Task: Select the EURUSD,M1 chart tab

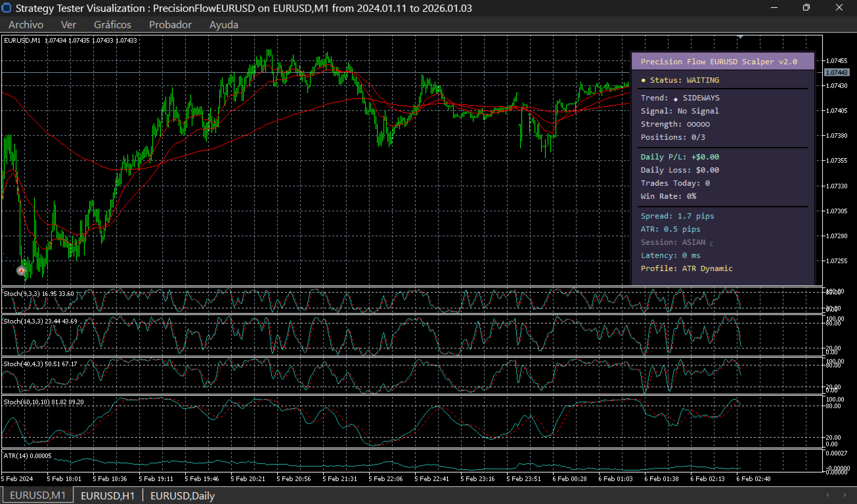Action: 37,495
